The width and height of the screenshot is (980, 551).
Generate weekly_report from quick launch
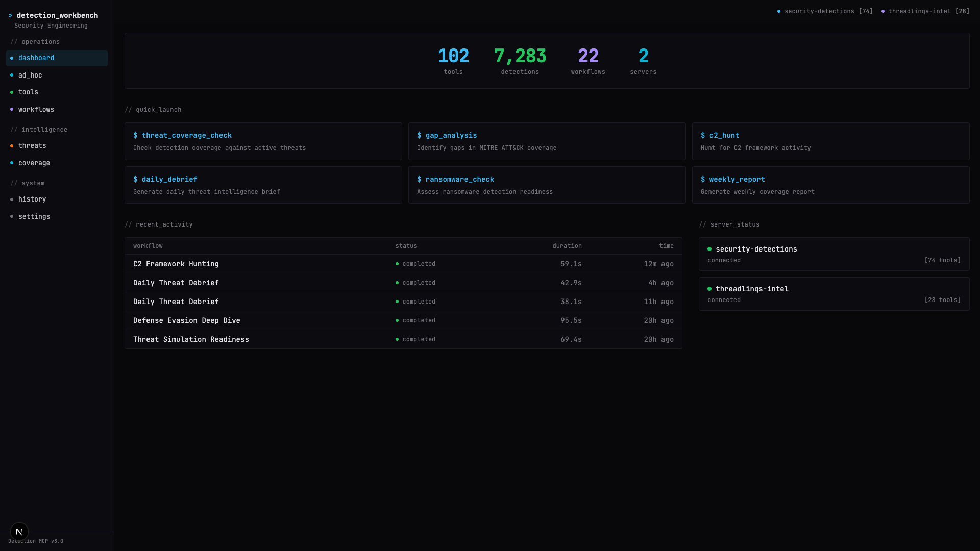pyautogui.click(x=831, y=185)
